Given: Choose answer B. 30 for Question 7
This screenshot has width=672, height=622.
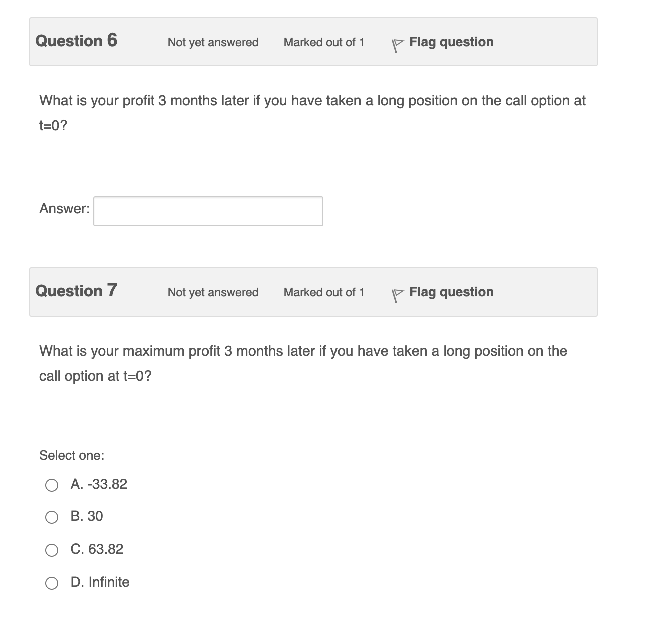Looking at the screenshot, I should click(52, 517).
